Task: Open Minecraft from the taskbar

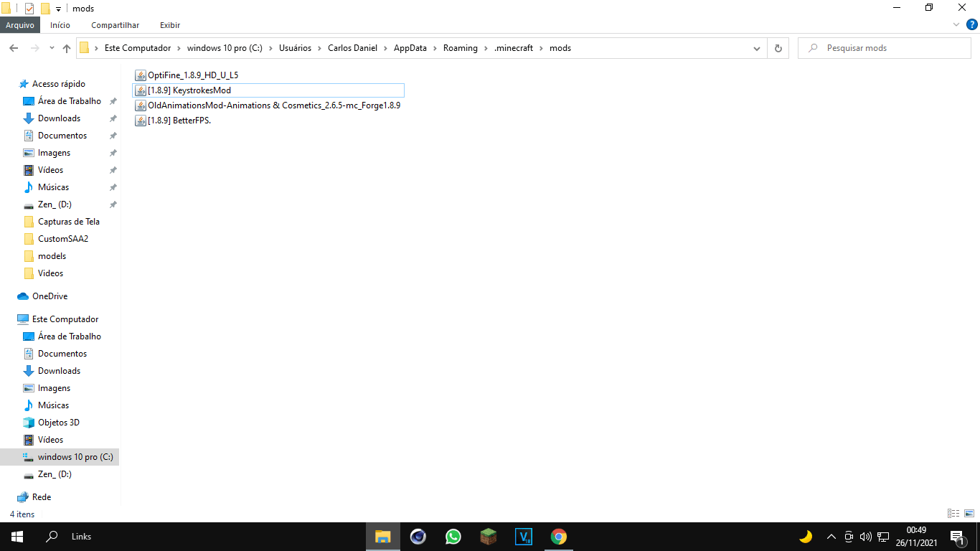Action: pos(489,537)
